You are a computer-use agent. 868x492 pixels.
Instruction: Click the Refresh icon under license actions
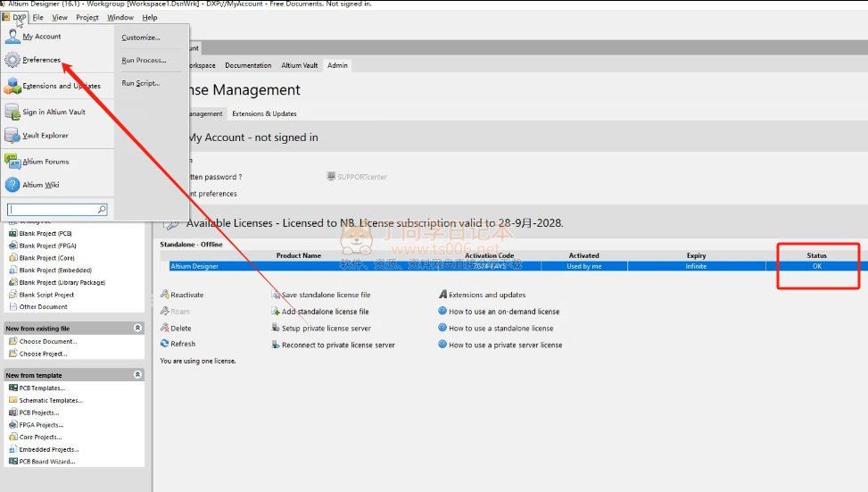click(164, 344)
